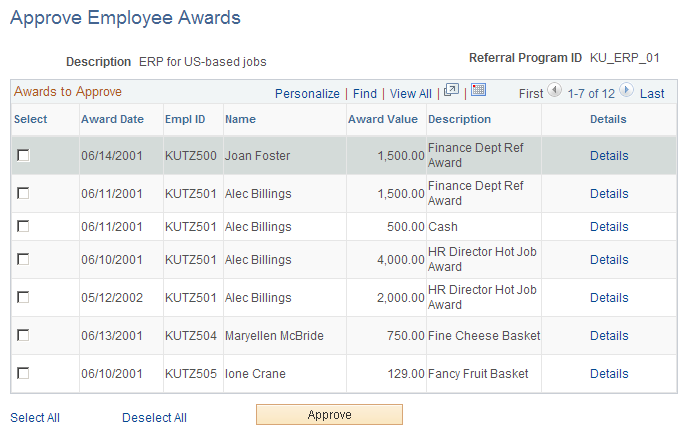Click the KU_ERP_01 program ID value
The height and width of the screenshot is (436, 693).
624,58
